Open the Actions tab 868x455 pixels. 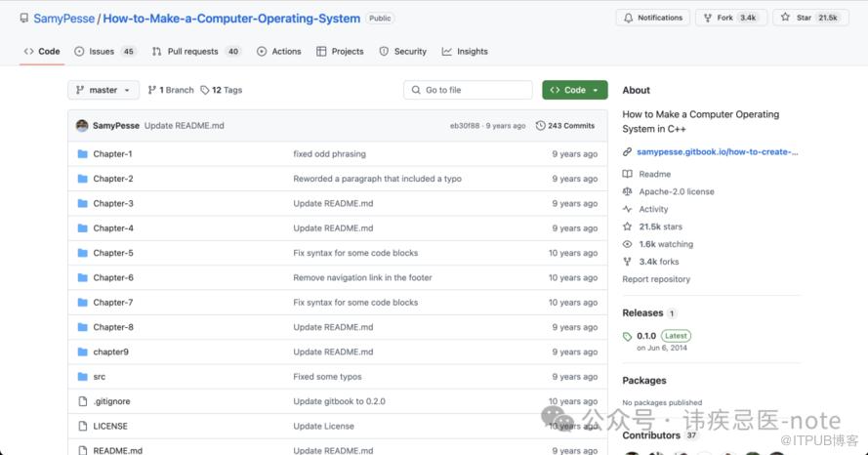(x=279, y=52)
